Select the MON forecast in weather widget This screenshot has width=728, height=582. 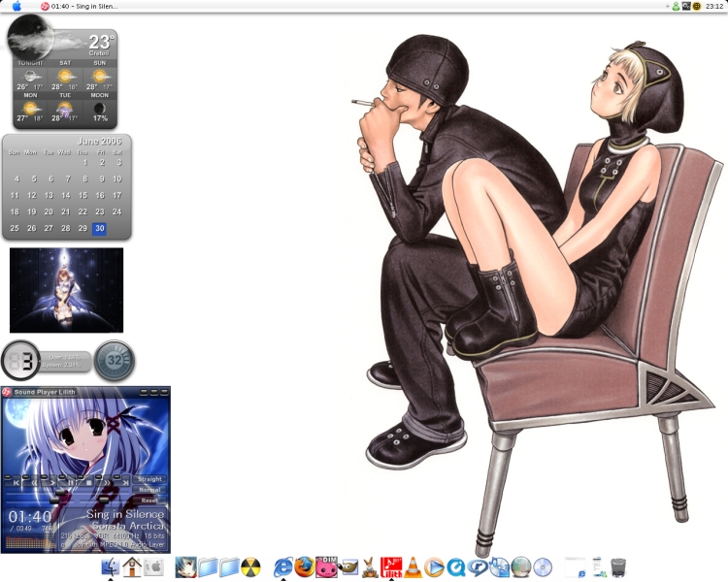coord(30,108)
